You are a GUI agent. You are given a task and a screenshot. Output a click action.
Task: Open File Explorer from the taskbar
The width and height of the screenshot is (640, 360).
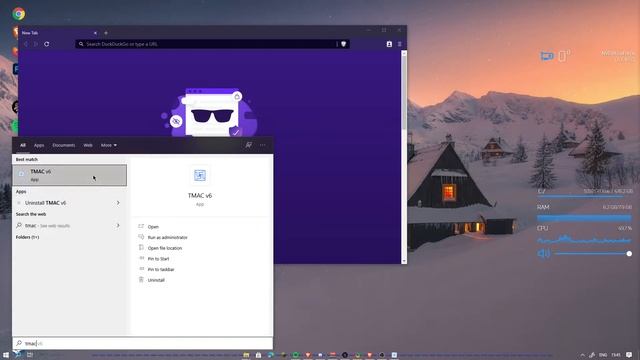click(246, 355)
